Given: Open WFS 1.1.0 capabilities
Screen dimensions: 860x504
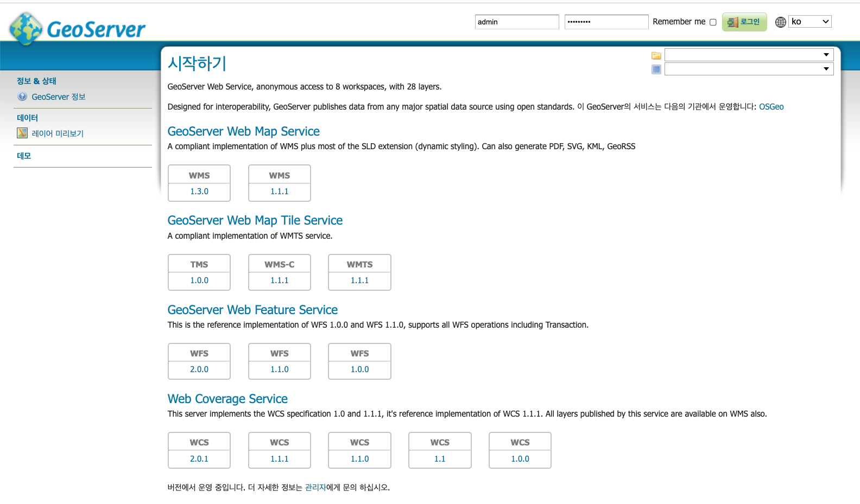Looking at the screenshot, I should [280, 369].
